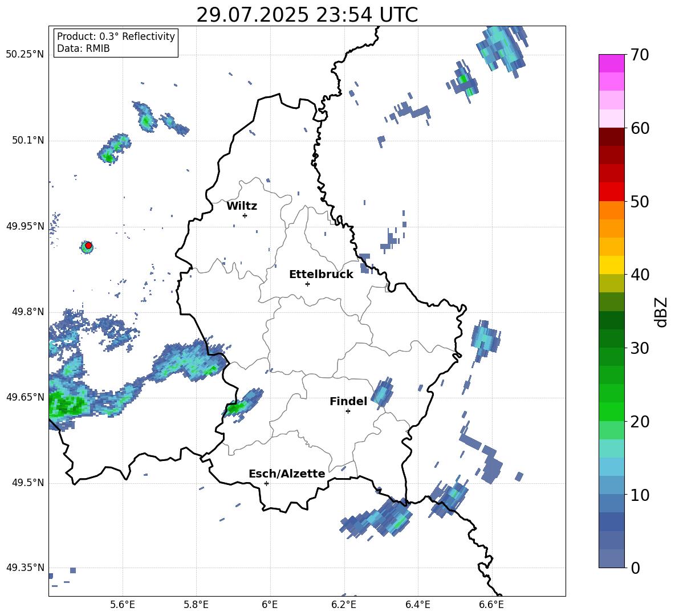
Task: Click the 60 value on the colorbar
Action: (x=640, y=128)
